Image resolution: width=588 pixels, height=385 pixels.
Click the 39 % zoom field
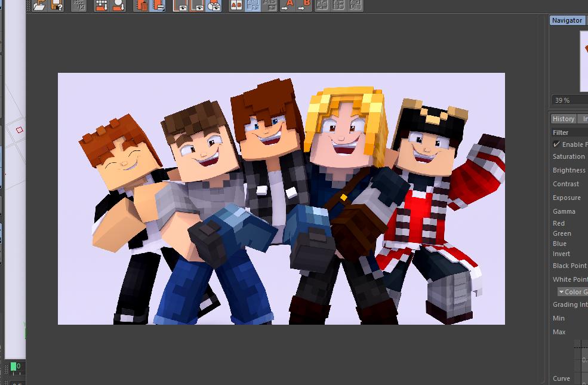pos(570,100)
